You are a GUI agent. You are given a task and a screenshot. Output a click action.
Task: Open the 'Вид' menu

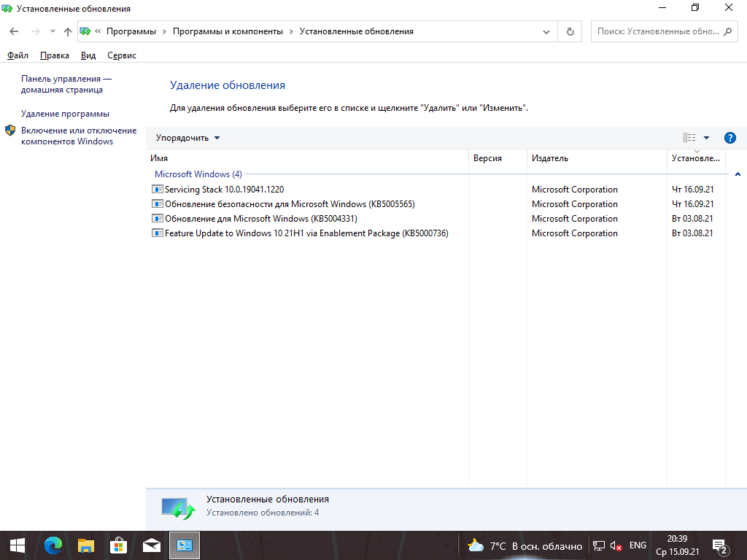point(88,55)
